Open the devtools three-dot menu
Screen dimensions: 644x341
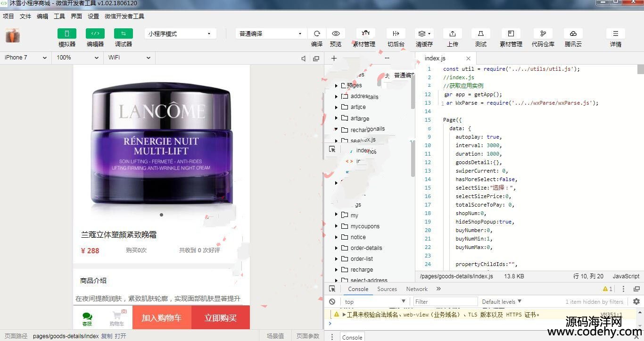(x=623, y=289)
